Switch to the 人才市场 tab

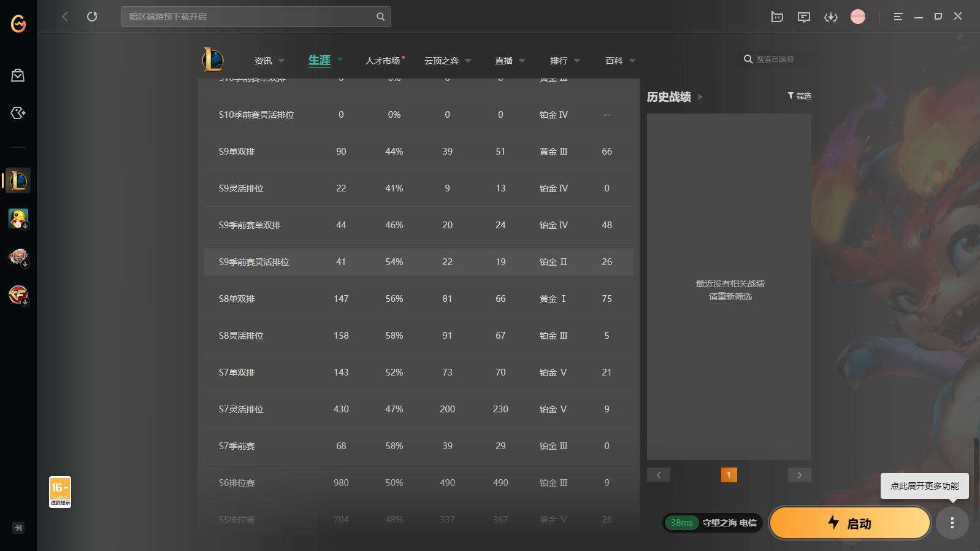[x=384, y=61]
